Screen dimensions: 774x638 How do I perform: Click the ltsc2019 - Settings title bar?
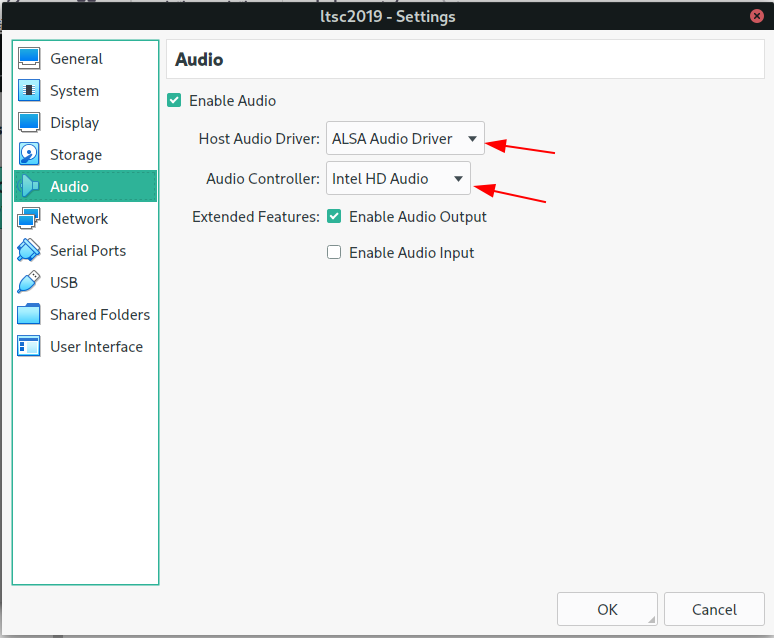pyautogui.click(x=387, y=16)
